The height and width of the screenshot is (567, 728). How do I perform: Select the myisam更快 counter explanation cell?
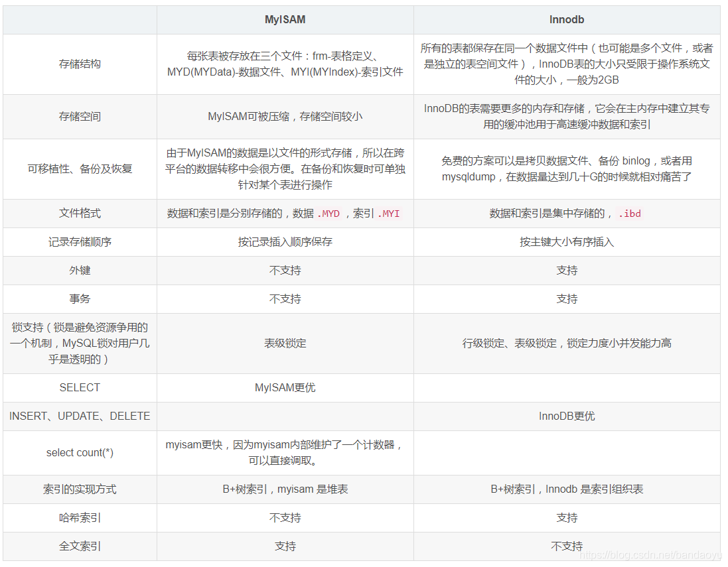click(285, 452)
